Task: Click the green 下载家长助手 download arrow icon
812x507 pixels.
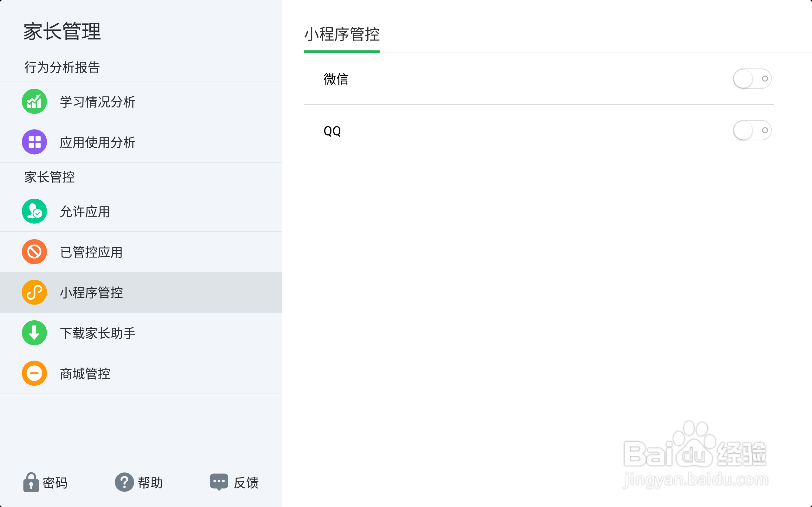Action: 34,333
